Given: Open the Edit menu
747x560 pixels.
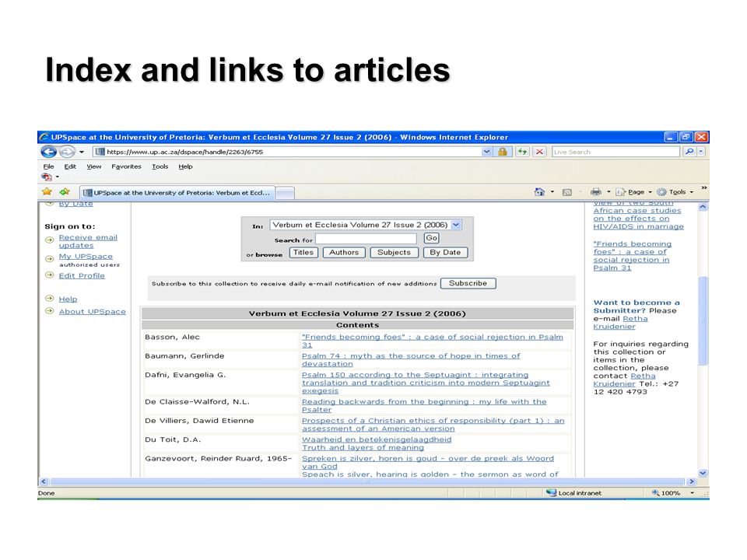Looking at the screenshot, I should click(70, 166).
